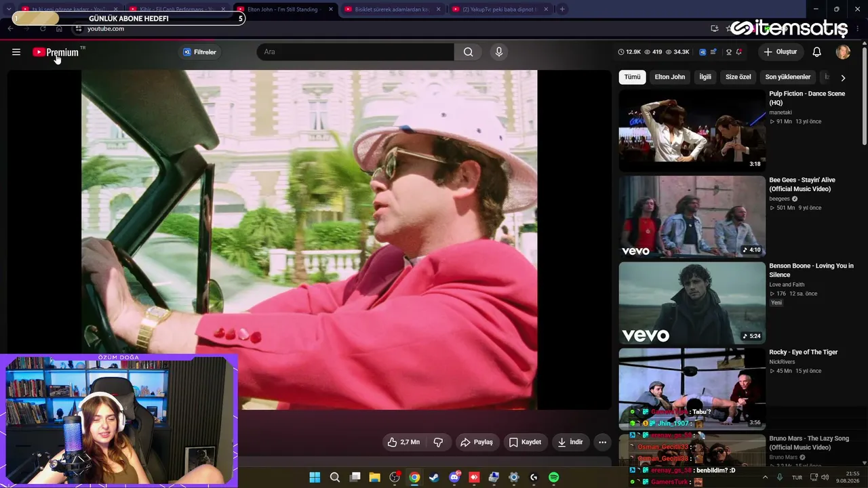The width and height of the screenshot is (868, 488).
Task: Select the 'Tümü' filter chip
Action: [632, 77]
